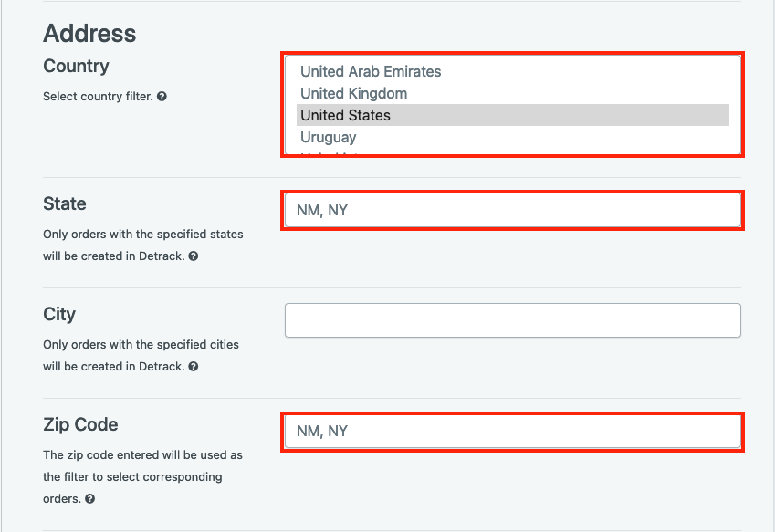Click "Only orders with the specified cities" text
Viewport: 775px width, 532px height.
click(x=141, y=344)
